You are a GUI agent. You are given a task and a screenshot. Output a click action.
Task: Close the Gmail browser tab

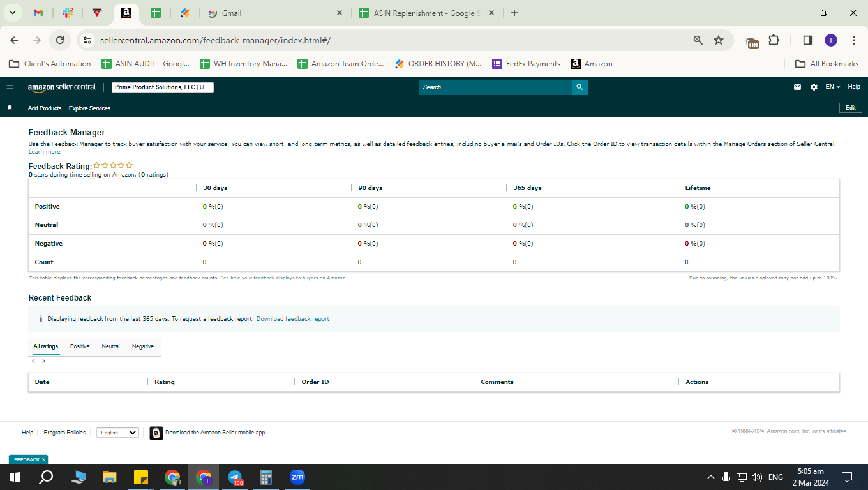pyautogui.click(x=339, y=13)
